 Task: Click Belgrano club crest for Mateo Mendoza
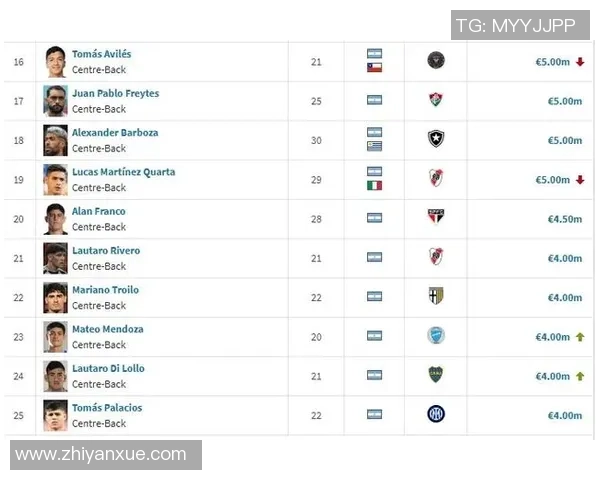click(435, 336)
